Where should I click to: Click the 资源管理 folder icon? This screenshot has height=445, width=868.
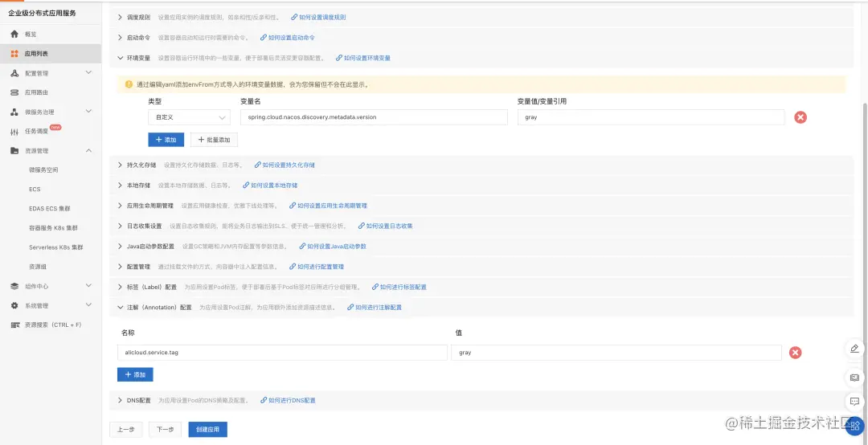14,150
